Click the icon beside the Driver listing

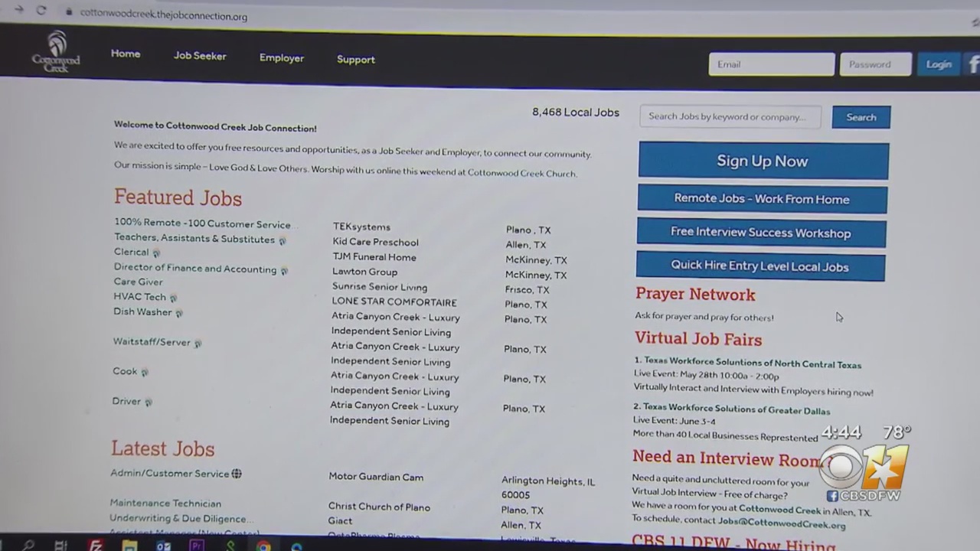149,402
